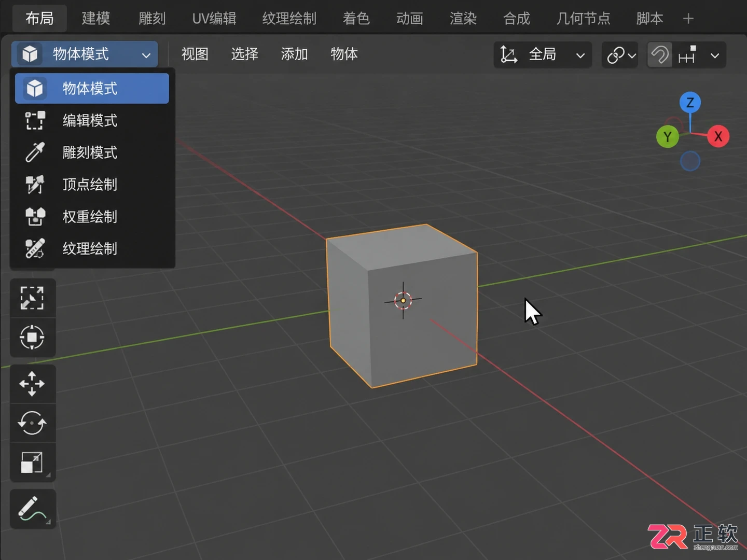
Task: Click the Sculpt Mode brush icon
Action: pos(35,152)
